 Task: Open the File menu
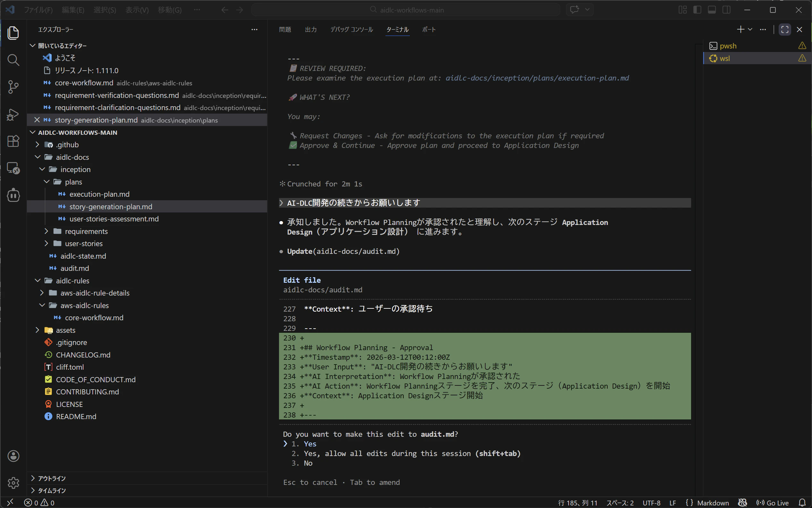point(38,10)
